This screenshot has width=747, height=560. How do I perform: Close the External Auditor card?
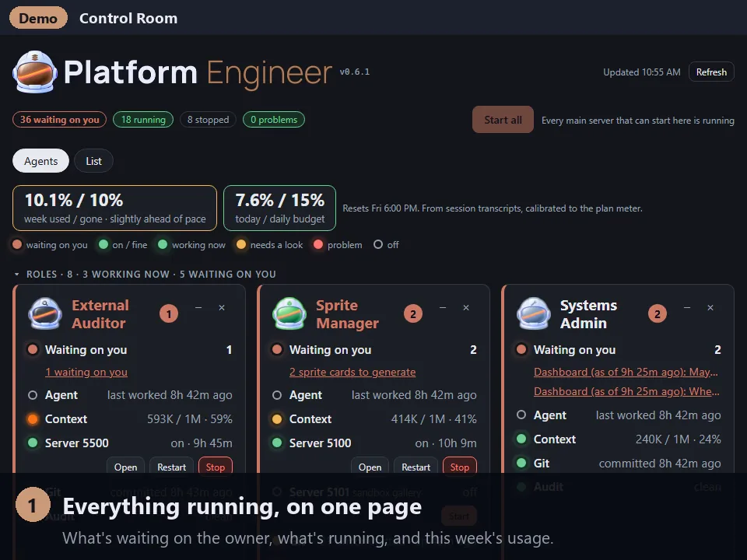coord(222,308)
